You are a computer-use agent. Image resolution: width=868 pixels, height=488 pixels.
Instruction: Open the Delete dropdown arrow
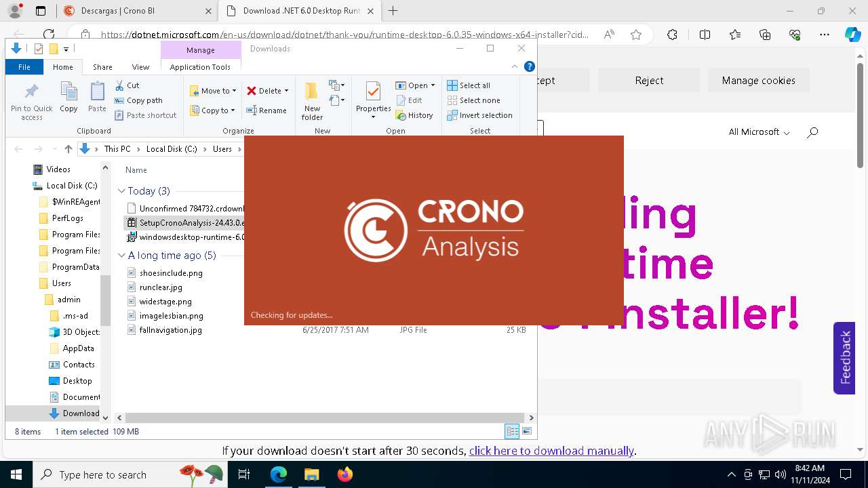pyautogui.click(x=286, y=91)
